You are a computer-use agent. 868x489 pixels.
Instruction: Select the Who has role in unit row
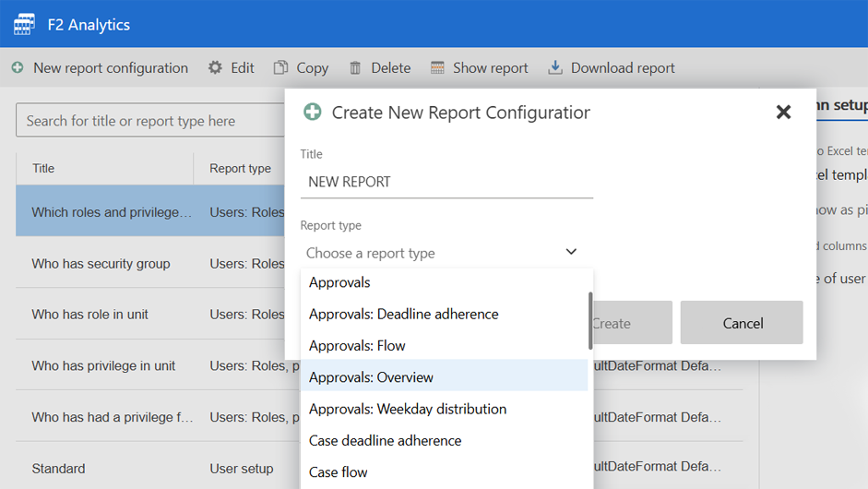(150, 314)
